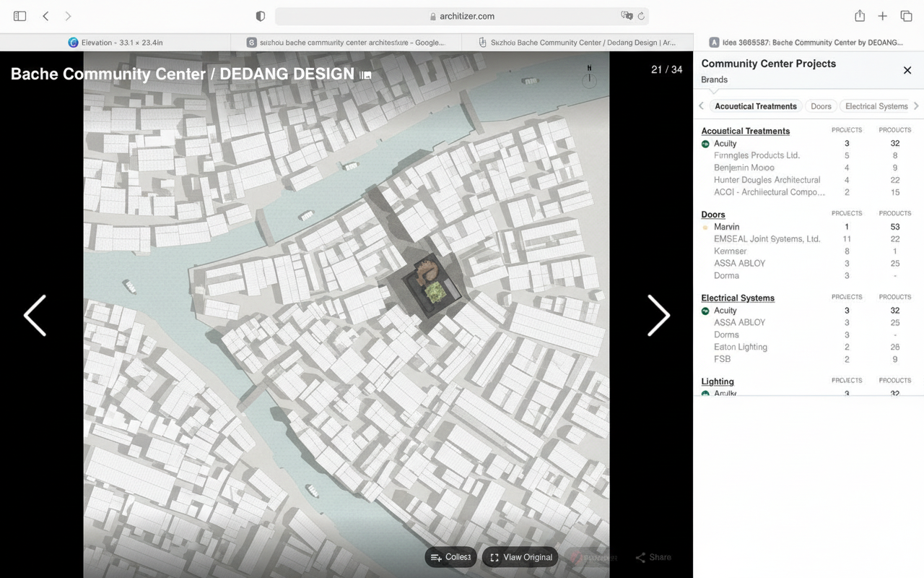
Task: Reload the page
Action: coord(640,16)
